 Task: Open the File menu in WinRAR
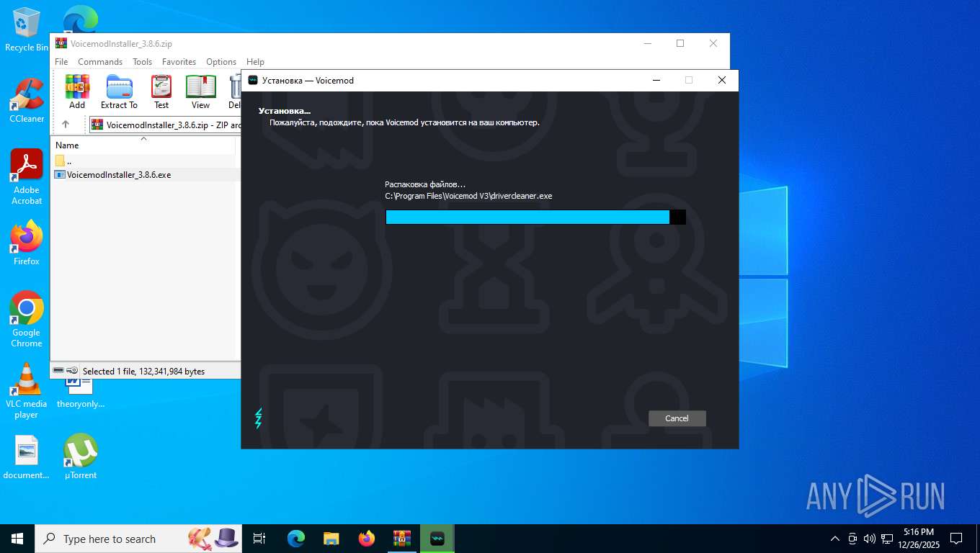pyautogui.click(x=61, y=62)
